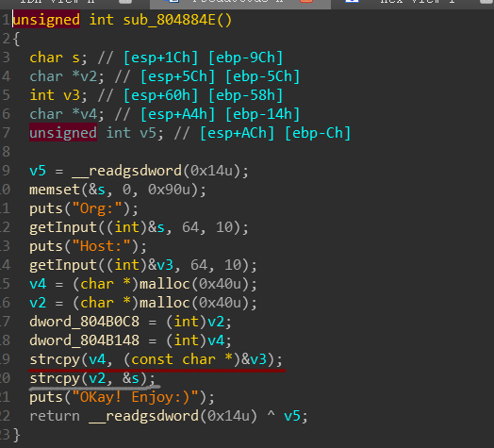Select the 0x90u size argument in memset
Viewport: 494px width, 448px height.
(x=169, y=191)
